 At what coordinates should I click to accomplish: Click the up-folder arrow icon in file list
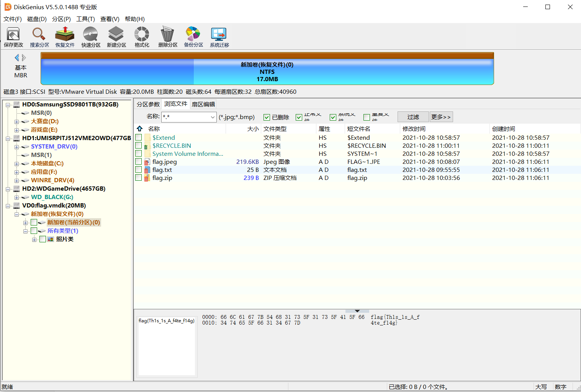click(x=140, y=129)
